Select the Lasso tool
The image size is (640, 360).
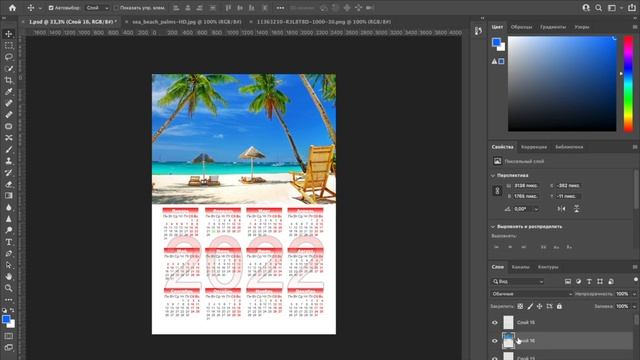[9, 57]
